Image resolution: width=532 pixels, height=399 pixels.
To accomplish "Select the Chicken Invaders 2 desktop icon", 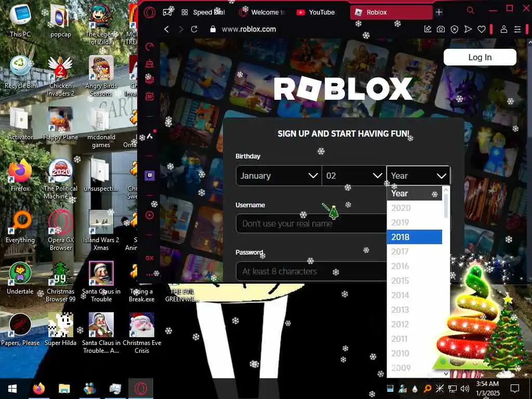I will click(x=60, y=76).
